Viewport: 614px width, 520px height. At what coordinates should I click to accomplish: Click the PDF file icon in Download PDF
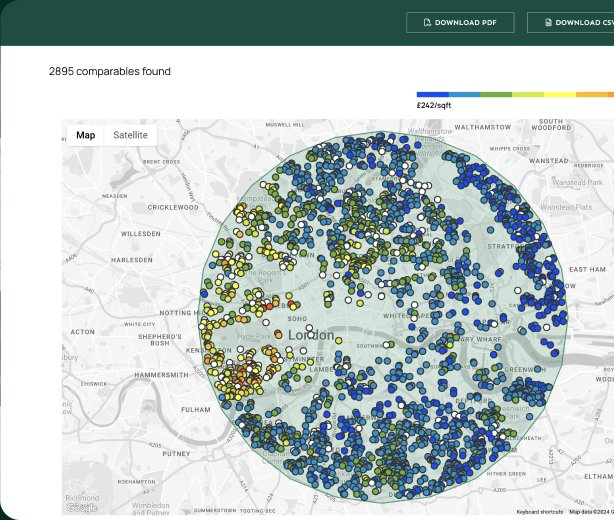(x=427, y=22)
